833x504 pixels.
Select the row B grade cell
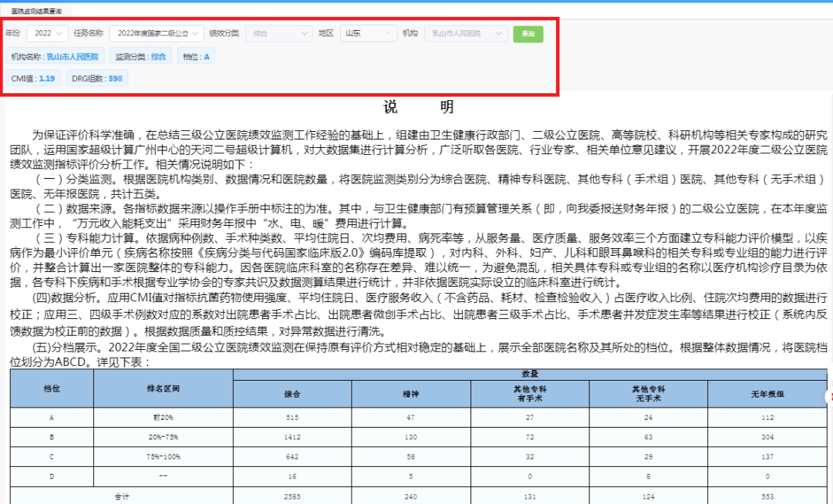52,437
